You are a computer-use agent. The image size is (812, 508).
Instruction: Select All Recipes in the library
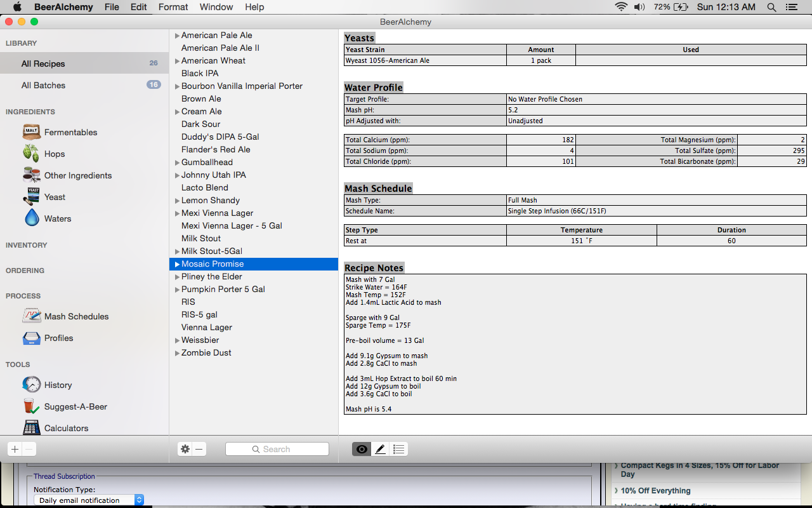coord(84,63)
